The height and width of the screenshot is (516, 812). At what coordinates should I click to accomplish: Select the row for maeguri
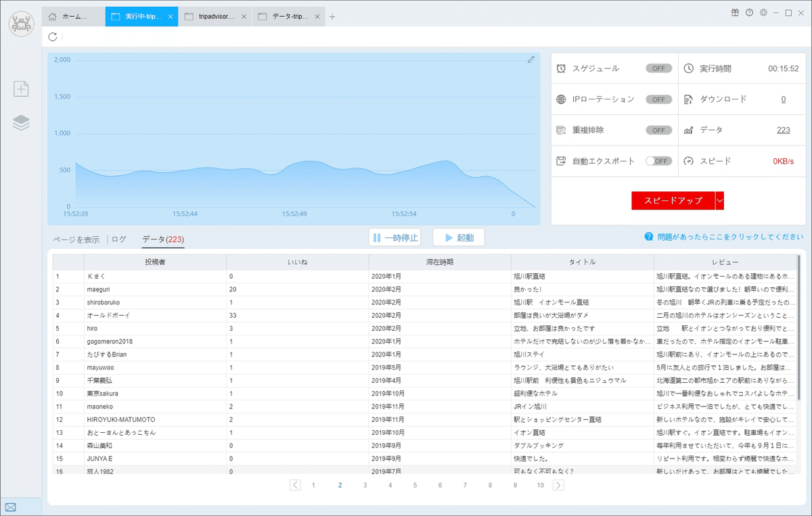click(425, 289)
